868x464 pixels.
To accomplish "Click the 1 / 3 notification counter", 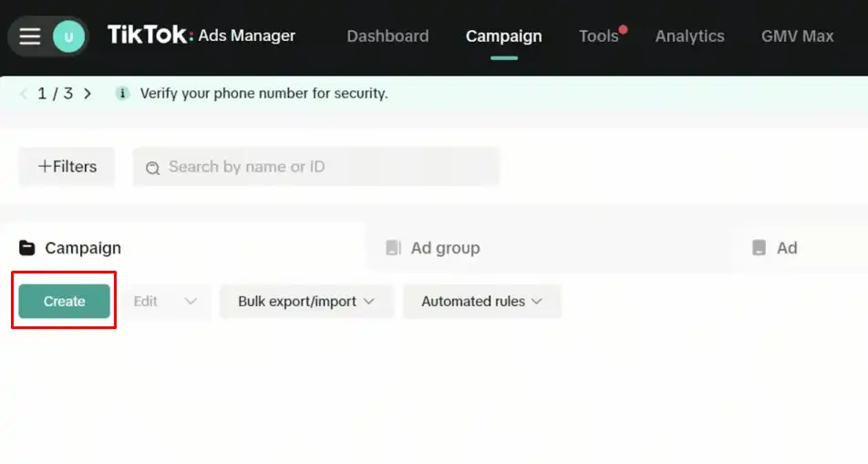I will pyautogui.click(x=56, y=94).
